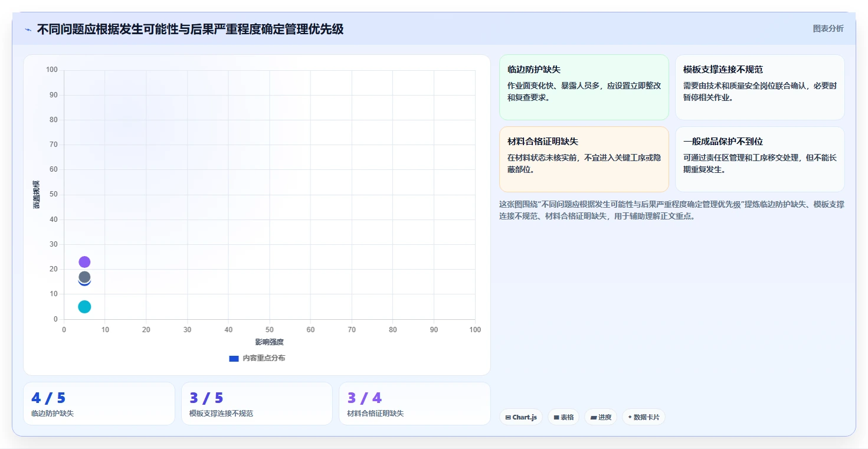This screenshot has height=449, width=868.
Task: Select the 模板支撑连接不规范 info card
Action: [760, 87]
